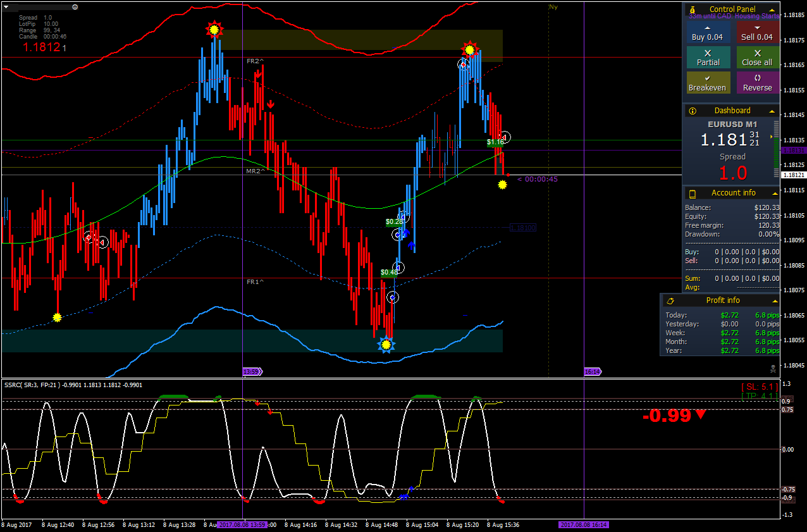Click the Free margin row

click(x=732, y=225)
